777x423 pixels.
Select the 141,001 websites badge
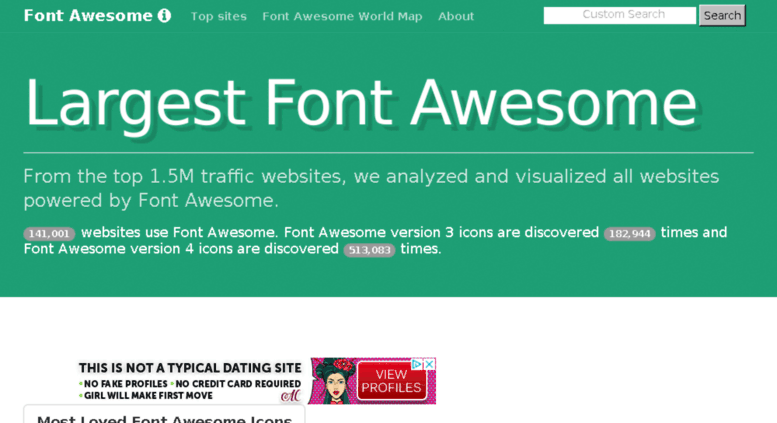49,234
